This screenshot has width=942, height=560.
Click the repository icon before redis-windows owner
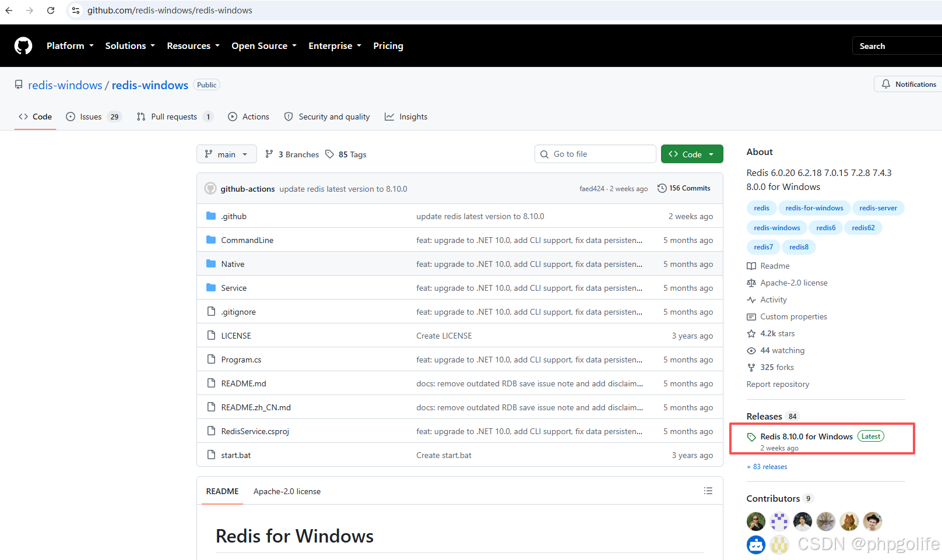19,85
